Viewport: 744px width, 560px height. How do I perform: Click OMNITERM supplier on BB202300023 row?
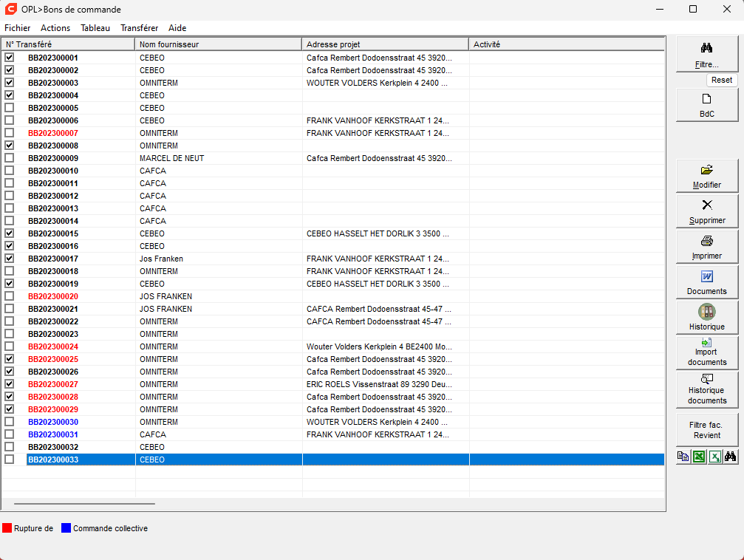click(159, 334)
